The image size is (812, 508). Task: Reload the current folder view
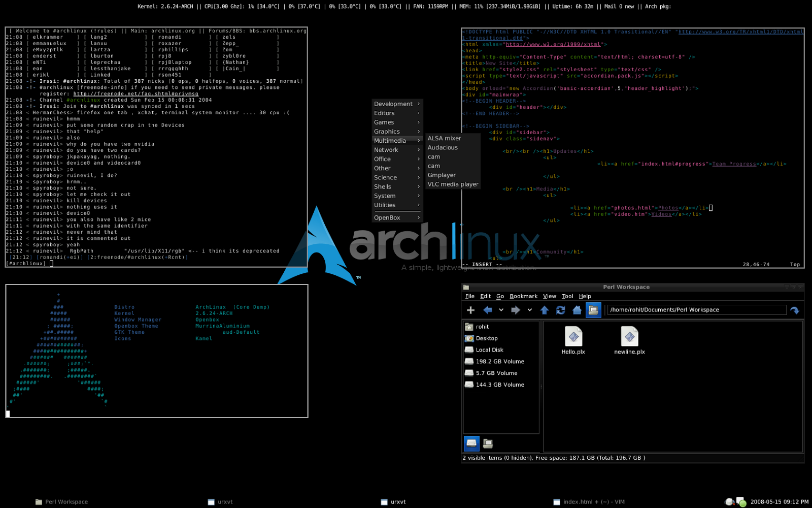[x=560, y=309]
